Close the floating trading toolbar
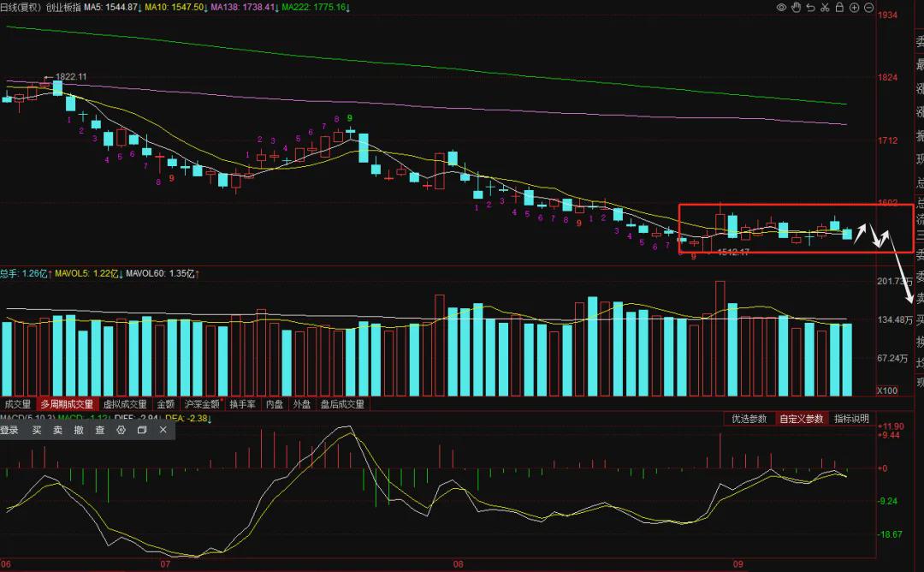 (163, 430)
